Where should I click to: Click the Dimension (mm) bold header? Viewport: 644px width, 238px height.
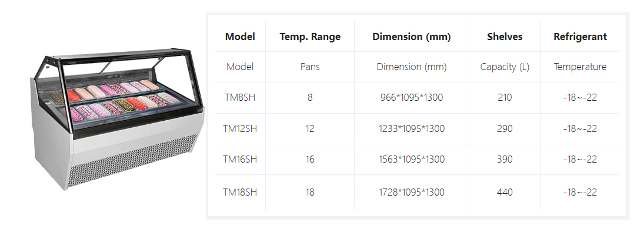pos(412,37)
